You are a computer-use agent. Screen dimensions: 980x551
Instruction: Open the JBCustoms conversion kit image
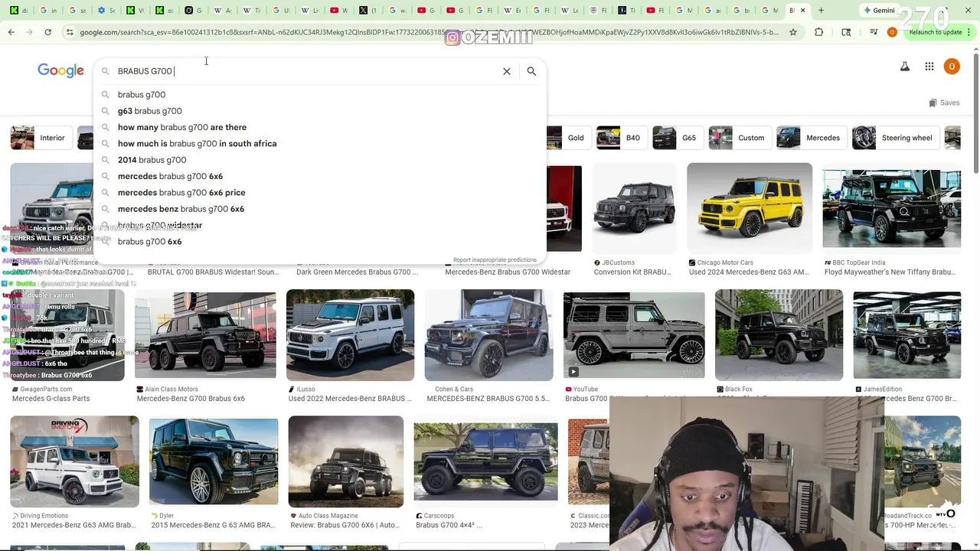click(635, 208)
